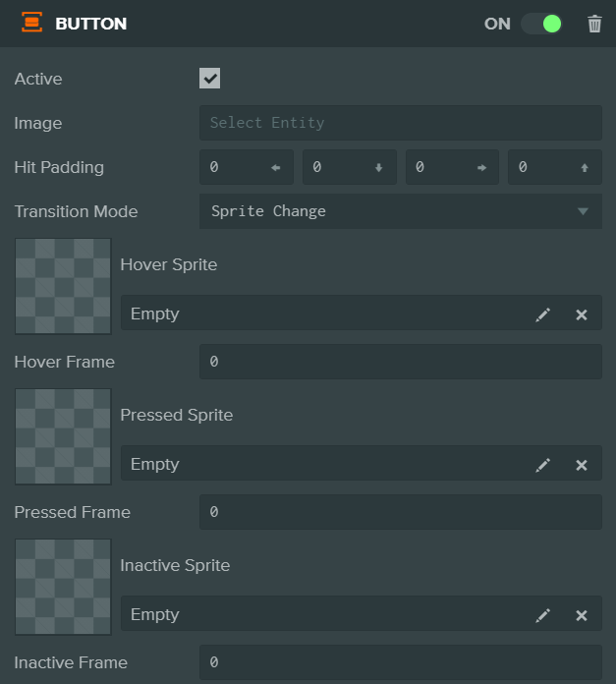
Task: Uncheck the Active checkbox
Action: (x=209, y=78)
